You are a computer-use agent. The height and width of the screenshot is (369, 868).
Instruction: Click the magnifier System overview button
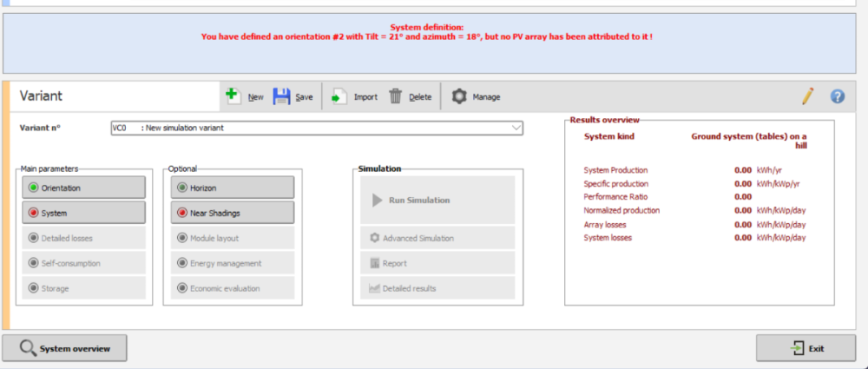coord(65,348)
